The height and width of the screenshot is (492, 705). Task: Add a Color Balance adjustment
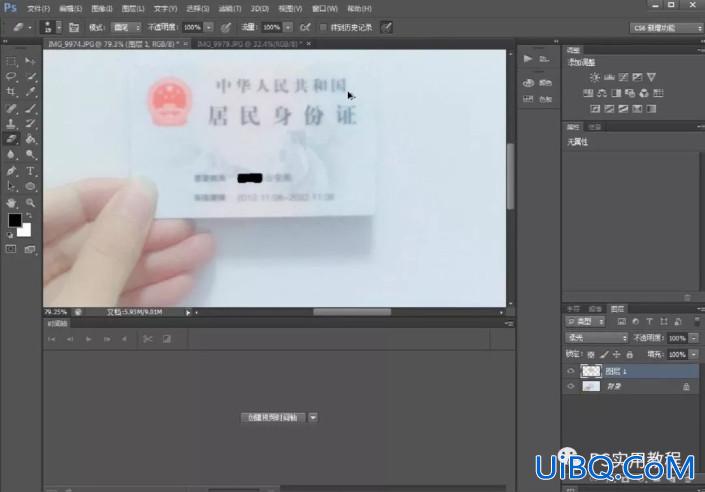click(x=602, y=93)
